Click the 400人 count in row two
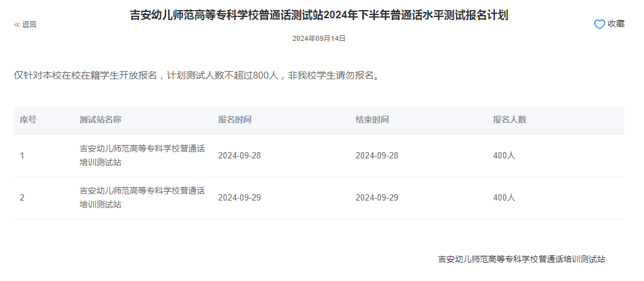The image size is (644, 281). 504,197
